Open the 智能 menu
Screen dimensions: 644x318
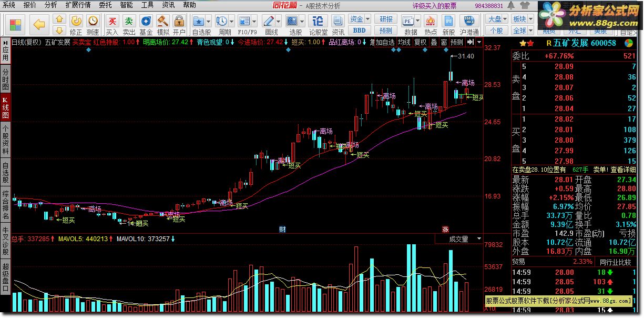[x=126, y=5]
